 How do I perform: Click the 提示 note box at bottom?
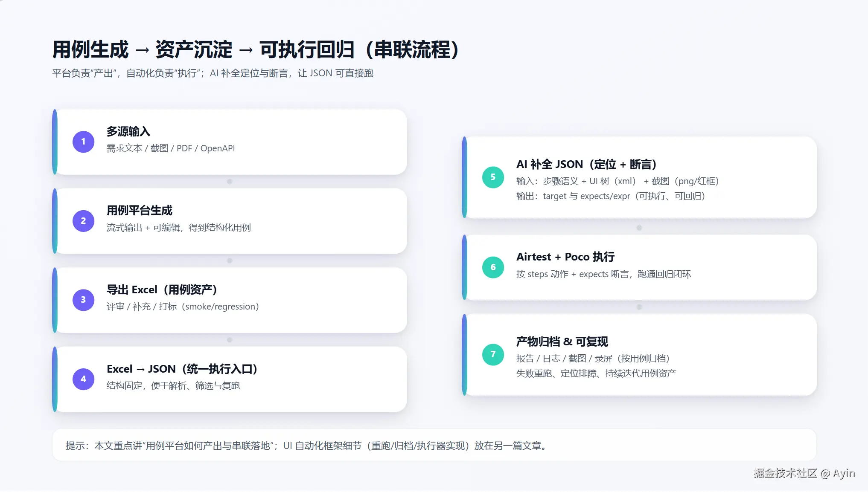[434, 445]
